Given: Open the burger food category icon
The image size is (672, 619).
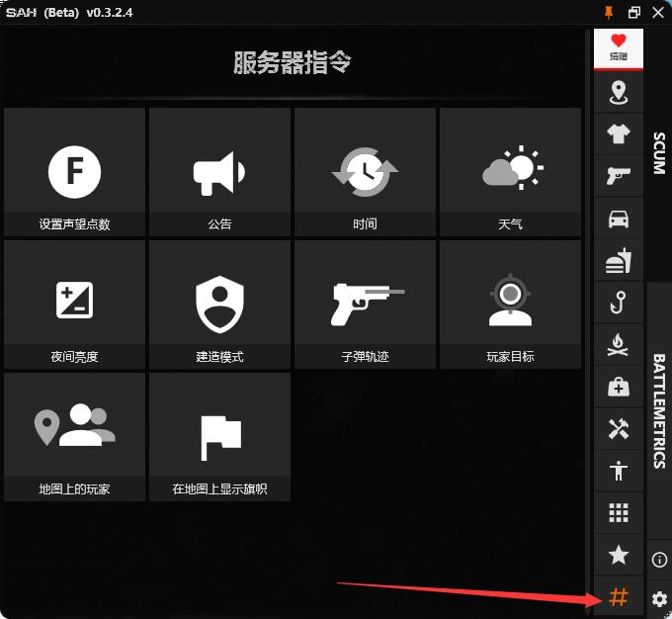Looking at the screenshot, I should point(619,261).
